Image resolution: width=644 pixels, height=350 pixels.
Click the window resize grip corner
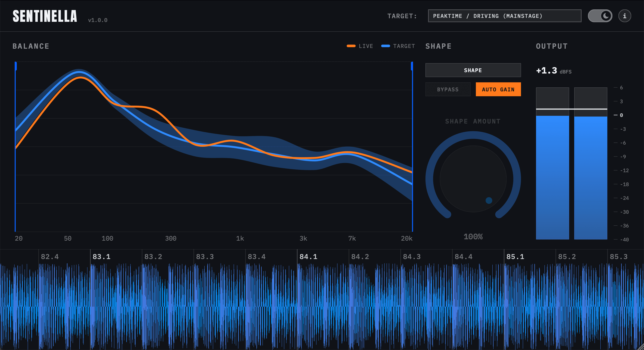(x=640, y=347)
